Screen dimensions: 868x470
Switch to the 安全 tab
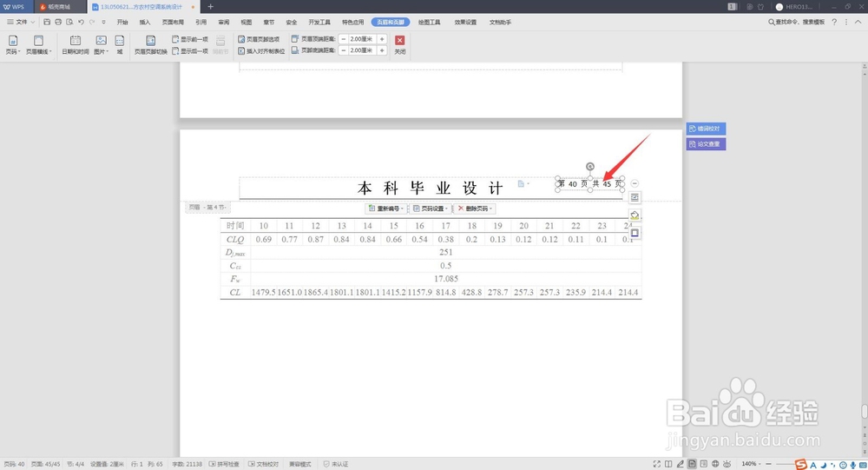(x=292, y=23)
